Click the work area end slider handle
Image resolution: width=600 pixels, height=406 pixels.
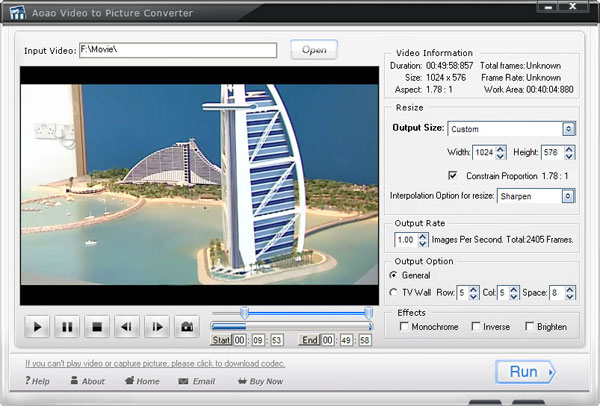coord(368,313)
